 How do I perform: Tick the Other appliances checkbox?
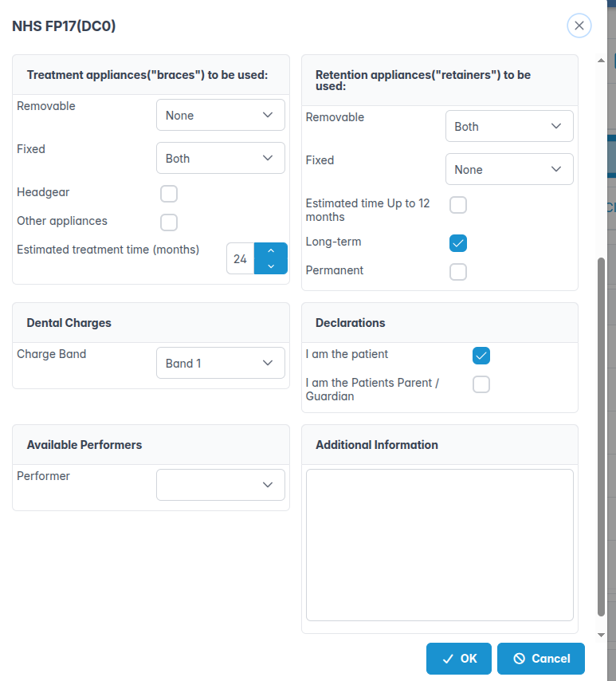click(169, 222)
